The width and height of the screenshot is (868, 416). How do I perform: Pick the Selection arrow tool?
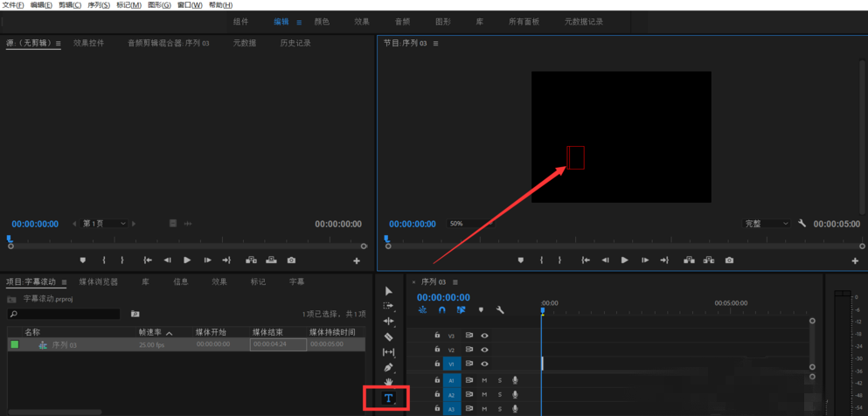(389, 291)
